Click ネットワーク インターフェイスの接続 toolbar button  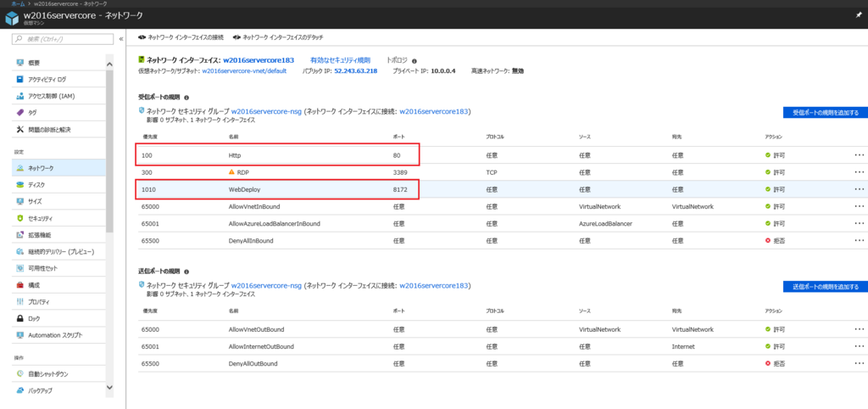[x=181, y=37]
